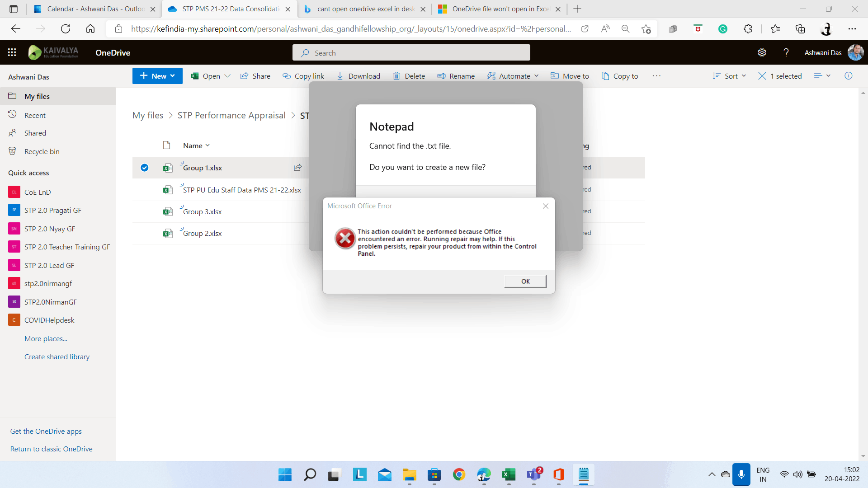The image size is (868, 488).
Task: Click the OneDrive Search box
Action: [x=411, y=53]
